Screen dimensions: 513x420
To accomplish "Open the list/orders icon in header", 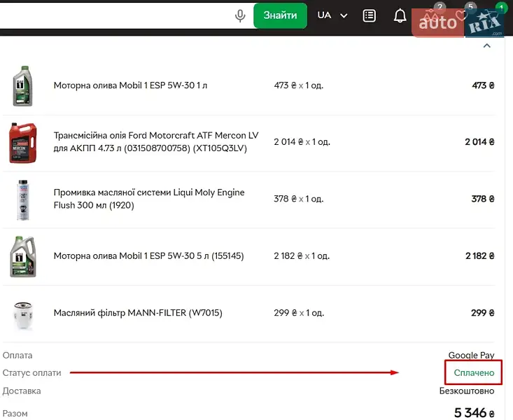I will click(369, 15).
